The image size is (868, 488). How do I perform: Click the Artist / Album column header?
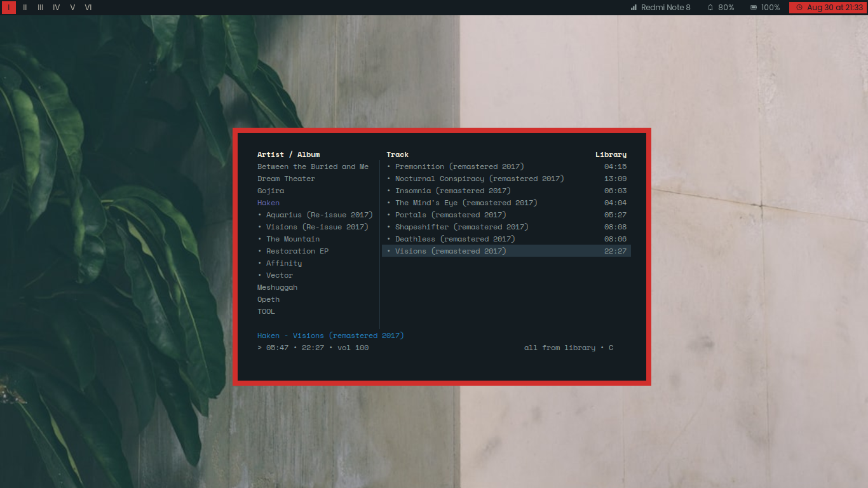click(x=288, y=154)
